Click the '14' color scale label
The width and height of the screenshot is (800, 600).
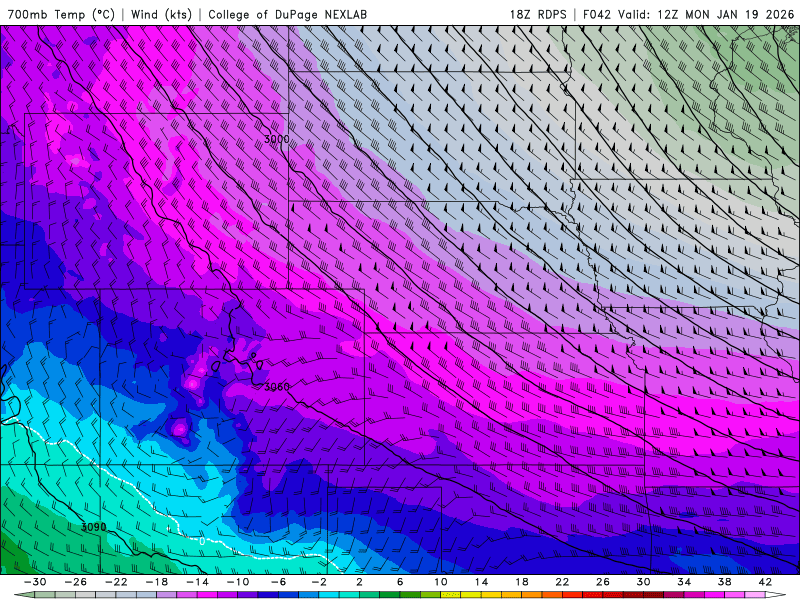coord(481,582)
